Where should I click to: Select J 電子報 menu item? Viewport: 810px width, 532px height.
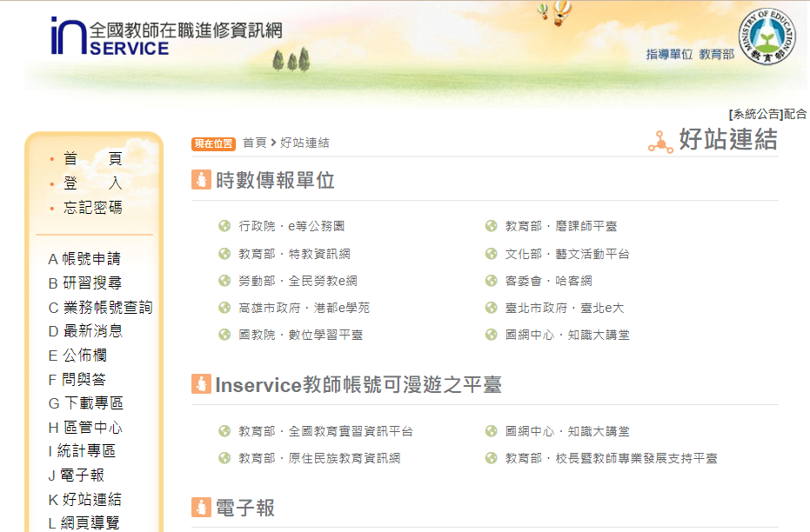click(77, 475)
